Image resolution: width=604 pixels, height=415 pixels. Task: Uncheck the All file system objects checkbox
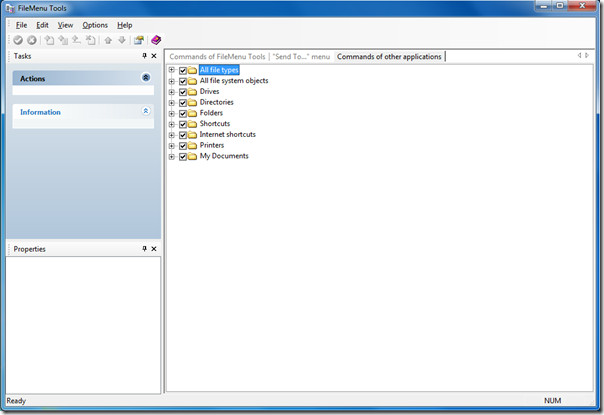[183, 81]
